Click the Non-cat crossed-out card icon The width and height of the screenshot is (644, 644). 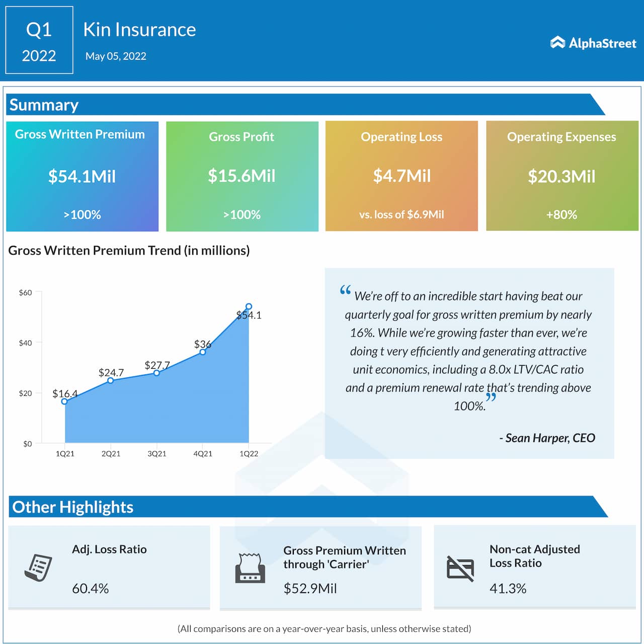click(460, 569)
